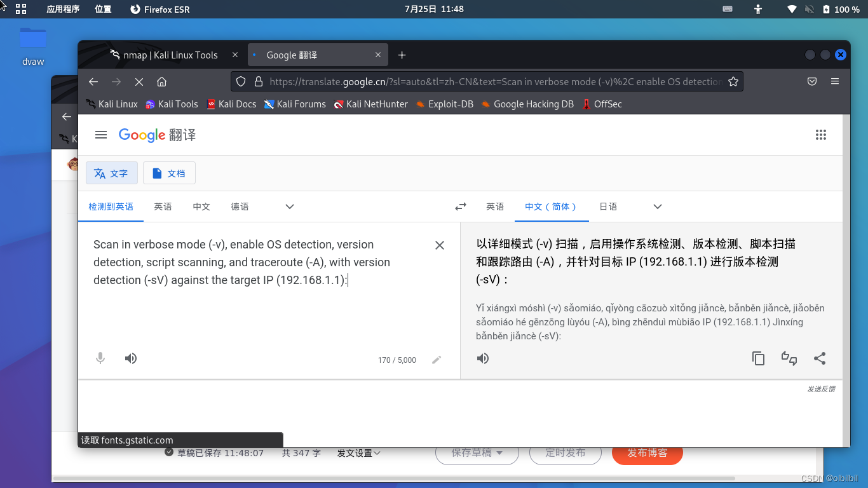Open Google Translate main menu hamburger
Screen dimensions: 868x488
pos(100,135)
